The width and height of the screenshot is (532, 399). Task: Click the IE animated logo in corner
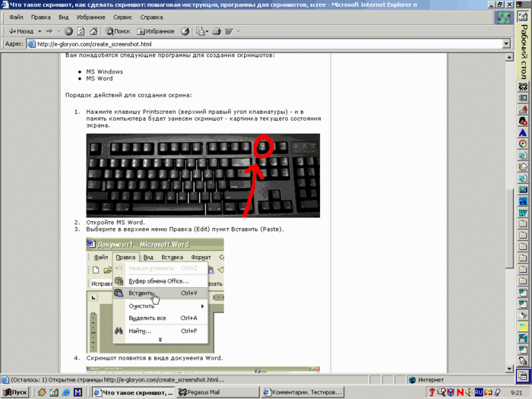point(503,17)
